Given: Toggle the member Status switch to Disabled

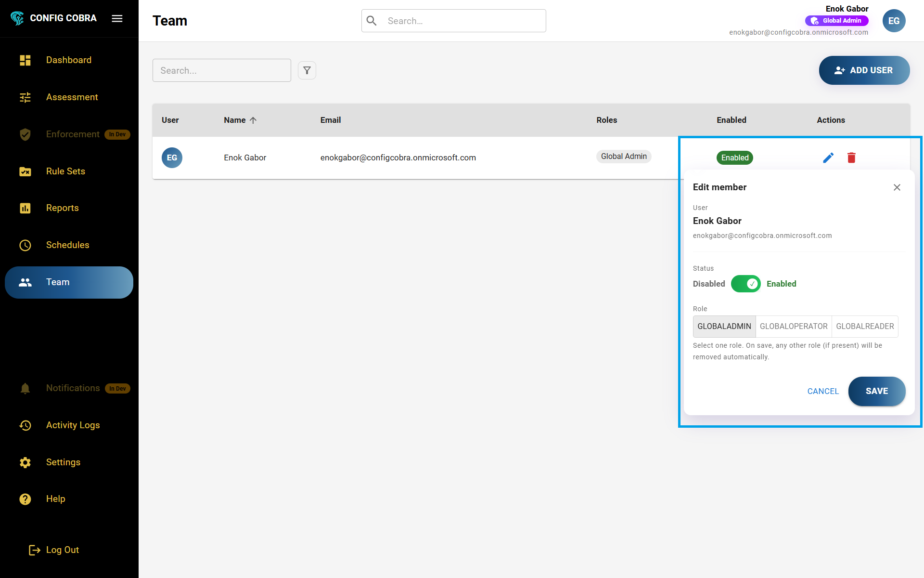Looking at the screenshot, I should [745, 284].
